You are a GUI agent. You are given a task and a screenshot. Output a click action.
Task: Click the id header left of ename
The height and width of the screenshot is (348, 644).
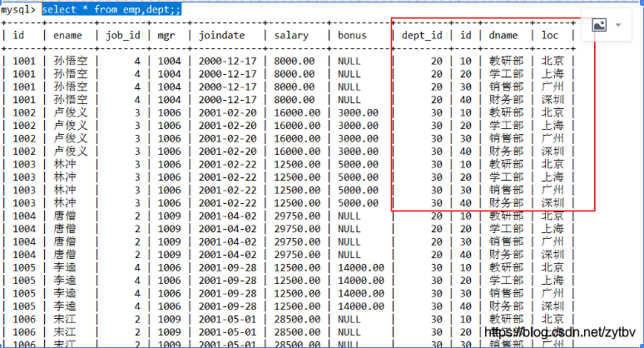pyautogui.click(x=18, y=35)
